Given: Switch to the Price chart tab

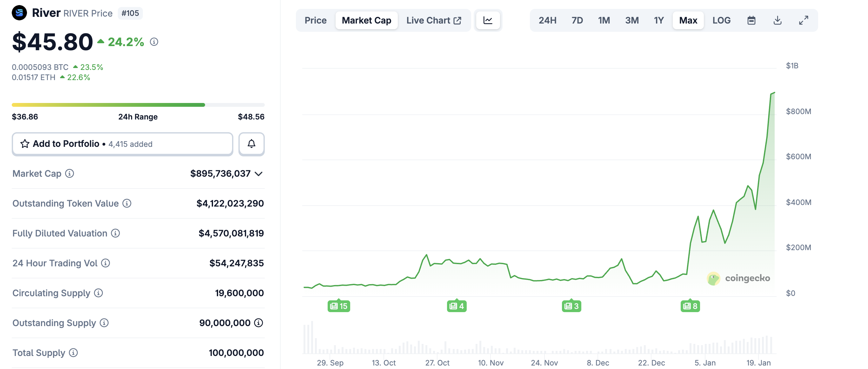Looking at the screenshot, I should pos(315,21).
